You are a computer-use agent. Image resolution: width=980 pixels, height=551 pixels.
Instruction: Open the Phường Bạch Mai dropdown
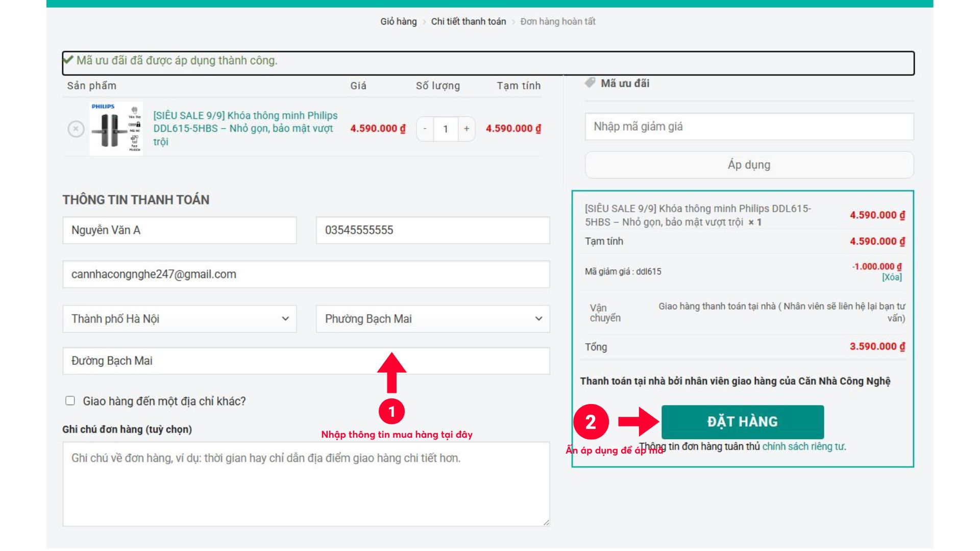433,319
